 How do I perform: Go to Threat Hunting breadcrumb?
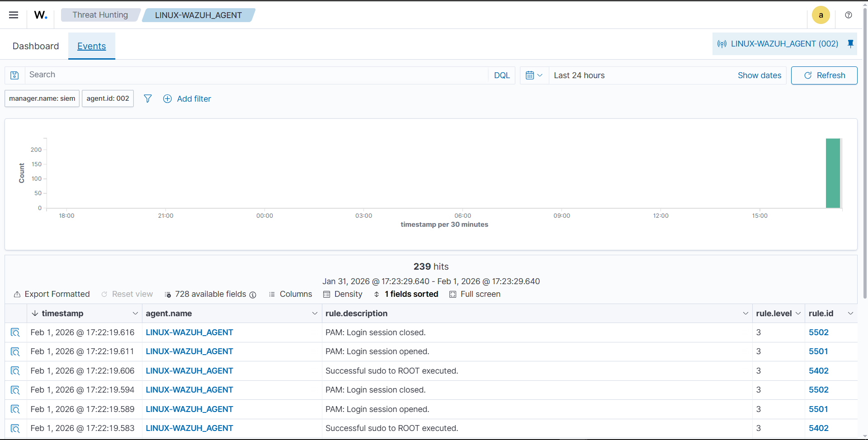100,15
